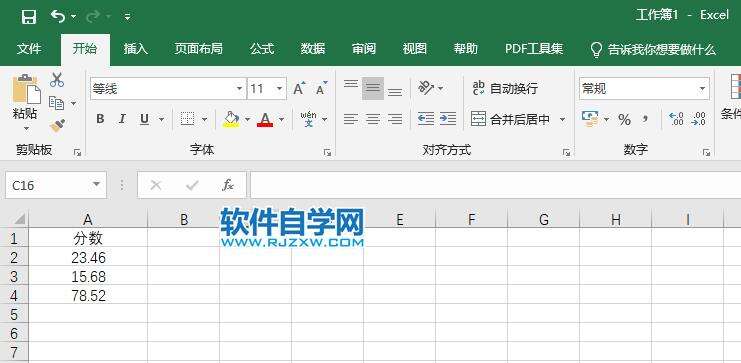Select column A header

point(88,219)
